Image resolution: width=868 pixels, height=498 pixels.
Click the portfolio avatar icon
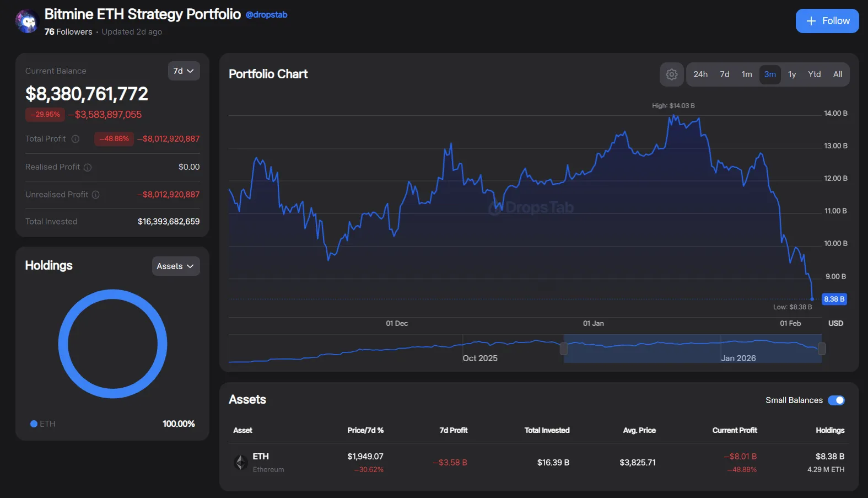pos(27,22)
